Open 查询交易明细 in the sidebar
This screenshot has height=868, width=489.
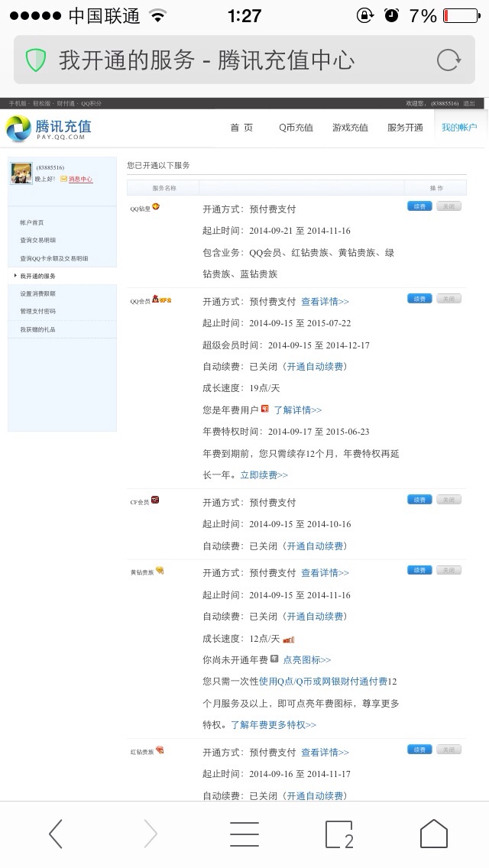(x=37, y=240)
